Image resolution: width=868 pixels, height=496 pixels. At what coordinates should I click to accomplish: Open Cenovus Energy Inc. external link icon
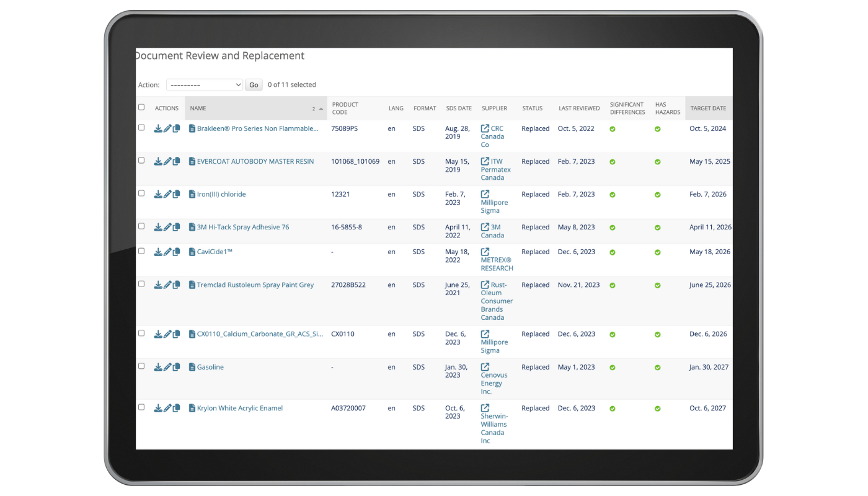click(485, 367)
